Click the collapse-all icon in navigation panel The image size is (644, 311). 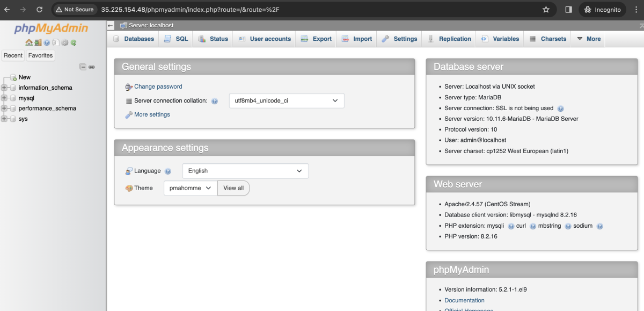(83, 67)
